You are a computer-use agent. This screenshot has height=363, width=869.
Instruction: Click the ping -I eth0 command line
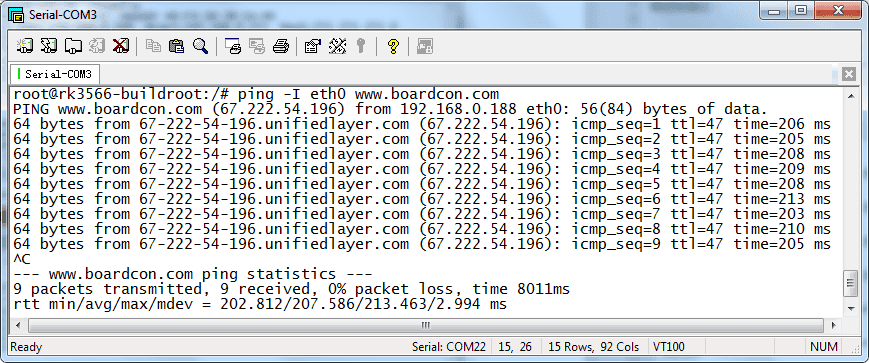click(256, 94)
